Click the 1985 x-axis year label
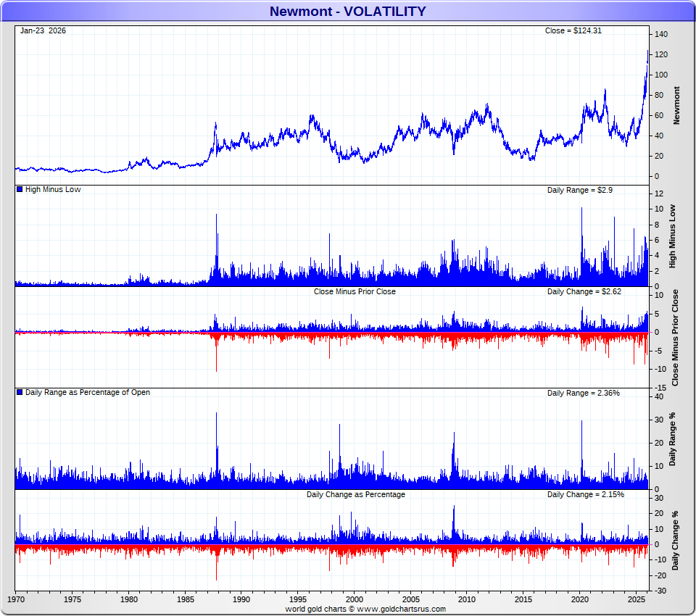Viewport: 696px width, 616px height. (x=185, y=599)
